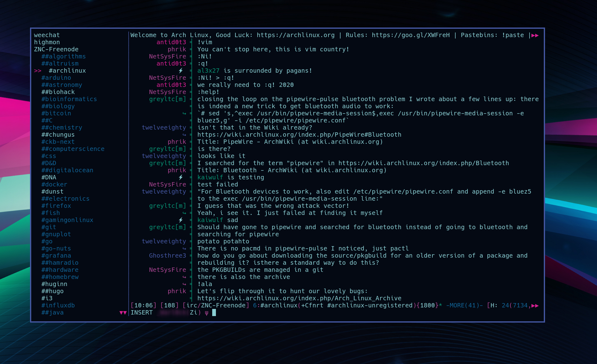Open the ZNC-Freenode server buffer
Image resolution: width=597 pixels, height=364 pixels.
56,49
